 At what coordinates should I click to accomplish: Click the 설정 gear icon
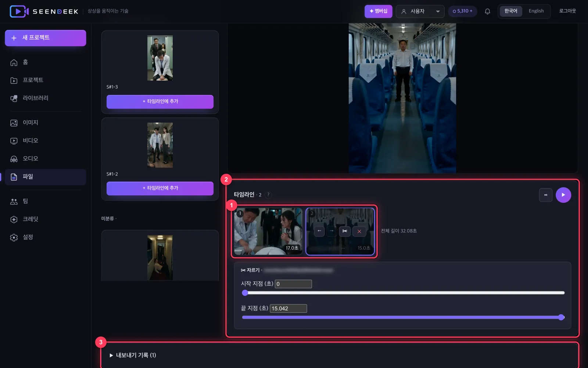[x=14, y=237]
